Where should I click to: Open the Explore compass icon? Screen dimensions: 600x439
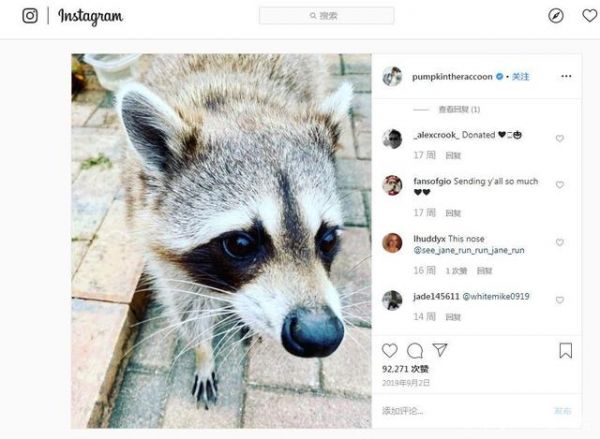point(557,16)
